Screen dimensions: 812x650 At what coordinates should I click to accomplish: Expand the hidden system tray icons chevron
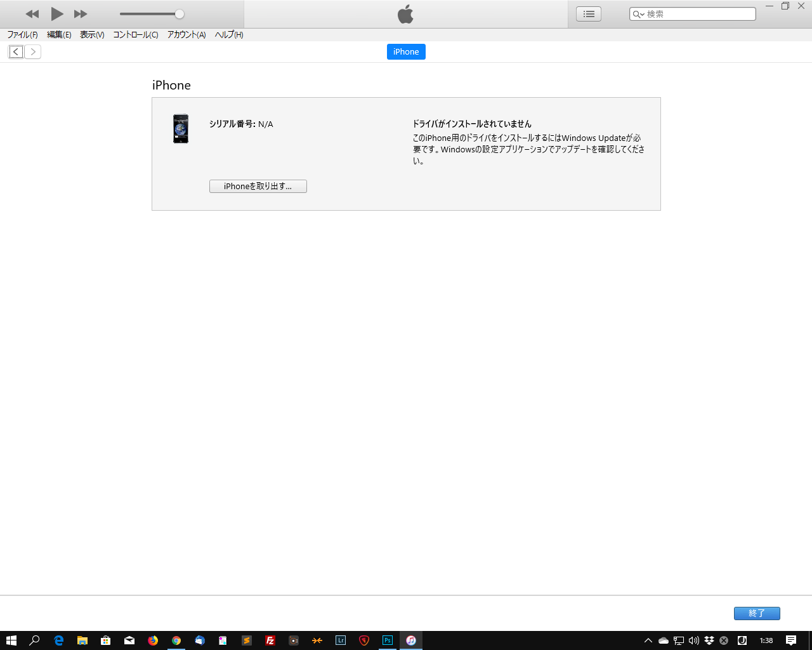point(648,640)
